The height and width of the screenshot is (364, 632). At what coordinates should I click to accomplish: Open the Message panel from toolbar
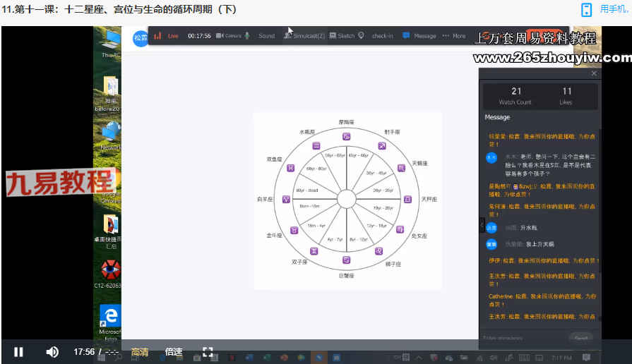click(x=419, y=36)
